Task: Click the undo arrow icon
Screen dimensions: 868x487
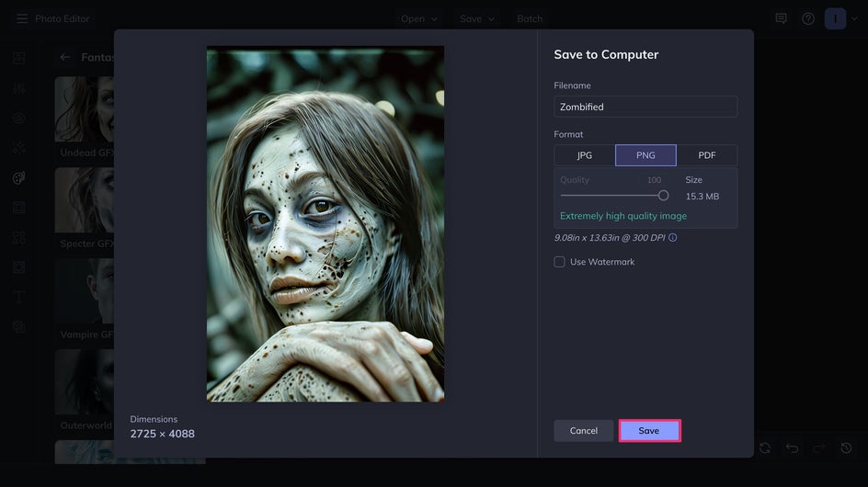Action: click(x=793, y=447)
